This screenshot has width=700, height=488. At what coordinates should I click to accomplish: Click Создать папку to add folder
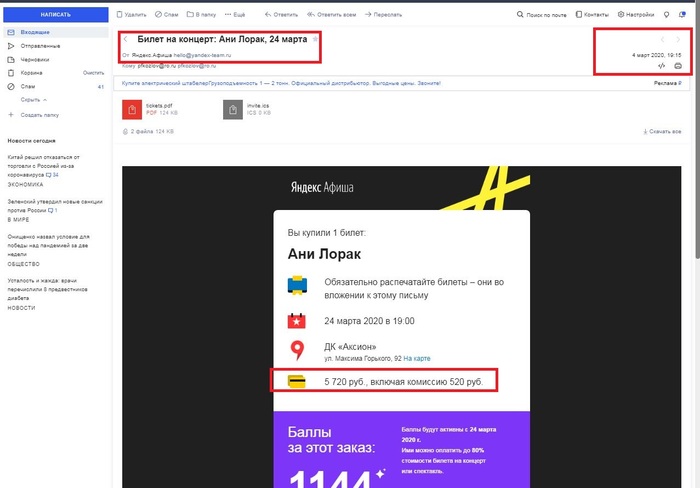tap(39, 115)
